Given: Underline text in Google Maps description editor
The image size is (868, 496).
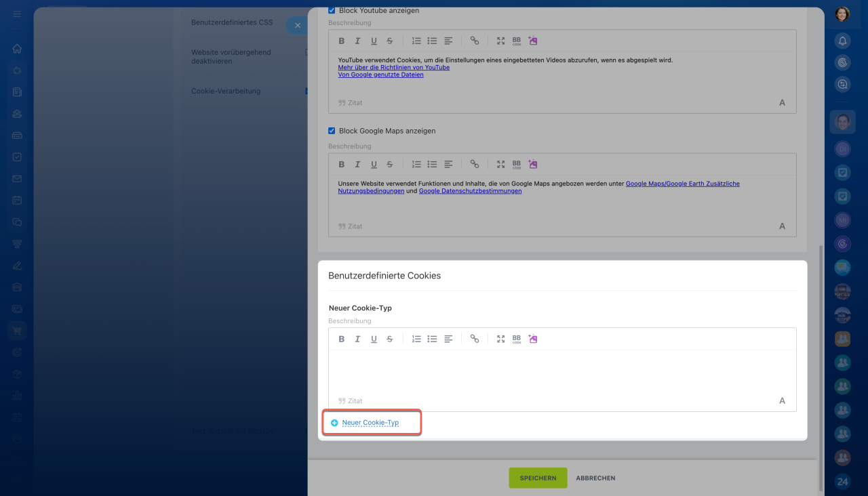Looking at the screenshot, I should click(x=374, y=164).
